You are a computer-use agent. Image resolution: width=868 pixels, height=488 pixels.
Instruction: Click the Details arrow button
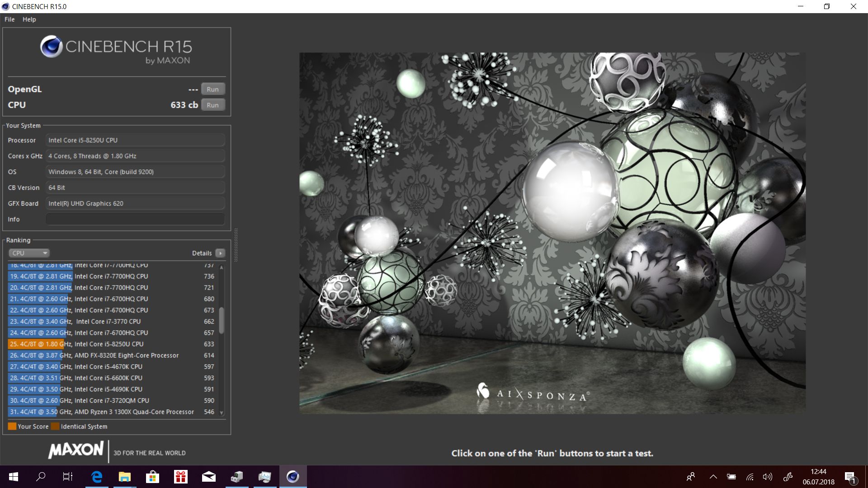click(x=220, y=253)
